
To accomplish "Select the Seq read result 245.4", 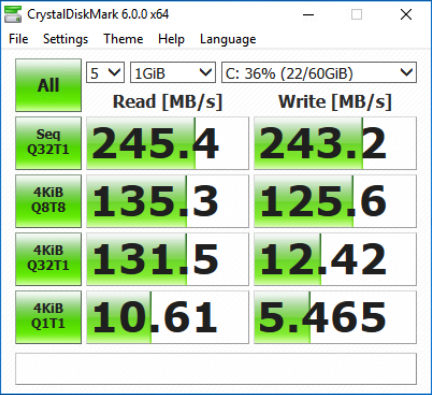I will [x=167, y=143].
